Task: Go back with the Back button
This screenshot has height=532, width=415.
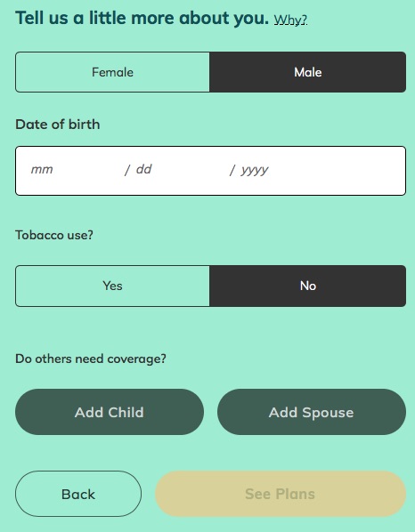Action: (x=78, y=494)
